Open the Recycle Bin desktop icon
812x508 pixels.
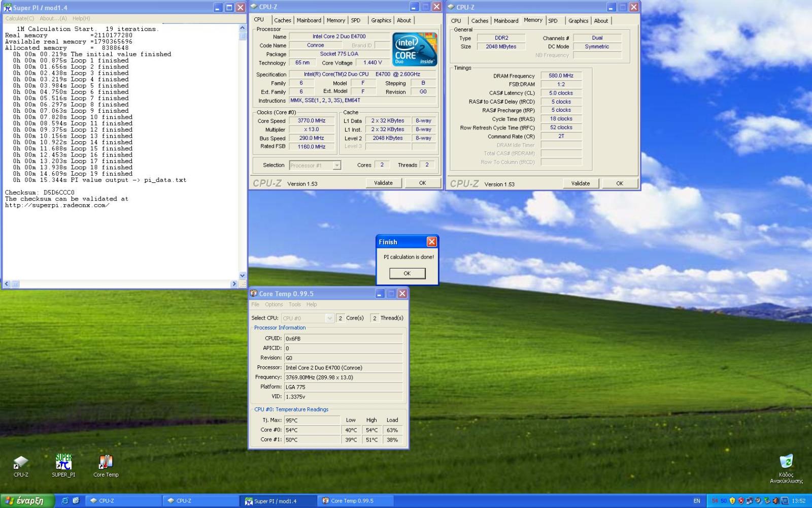786,468
